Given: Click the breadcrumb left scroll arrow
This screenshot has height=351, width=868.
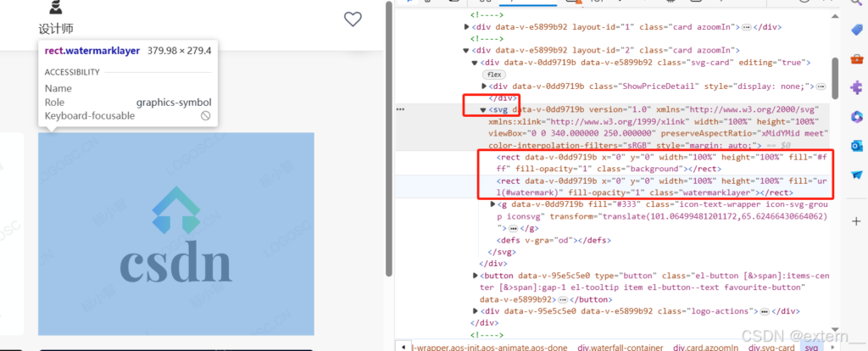Looking at the screenshot, I should tap(402, 347).
